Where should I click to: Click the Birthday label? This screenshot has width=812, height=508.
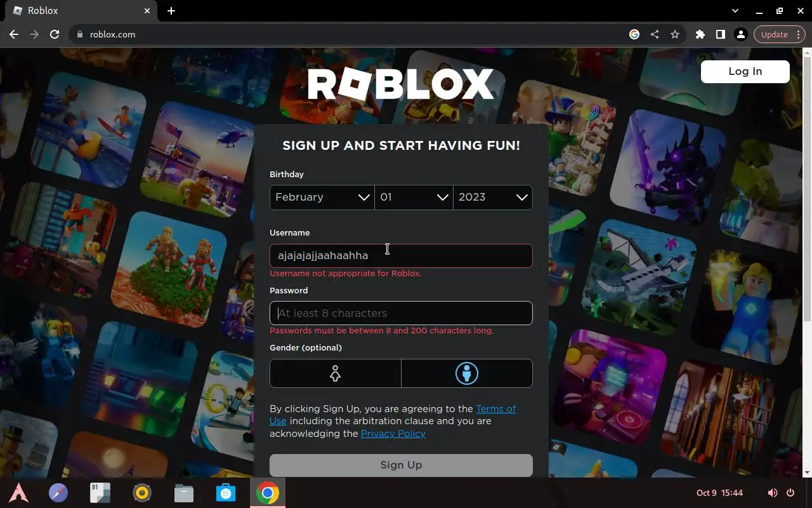coord(287,174)
